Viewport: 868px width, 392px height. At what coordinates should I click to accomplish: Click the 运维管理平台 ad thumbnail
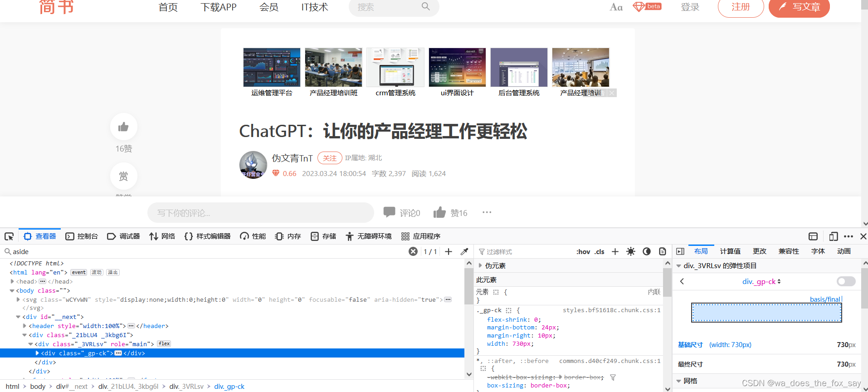coord(272,68)
